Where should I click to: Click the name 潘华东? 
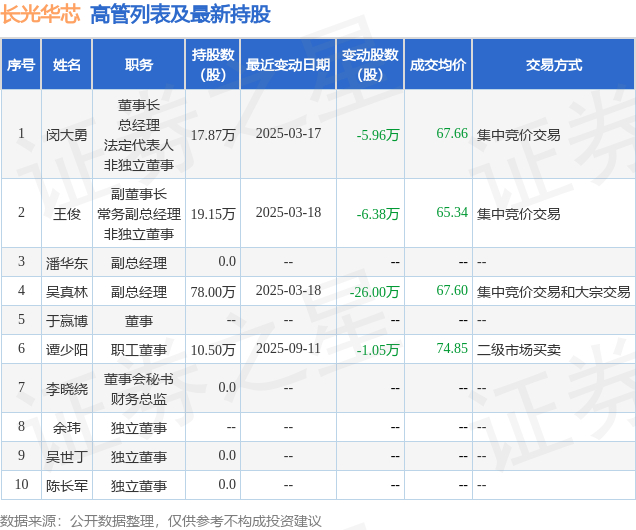click(x=67, y=263)
